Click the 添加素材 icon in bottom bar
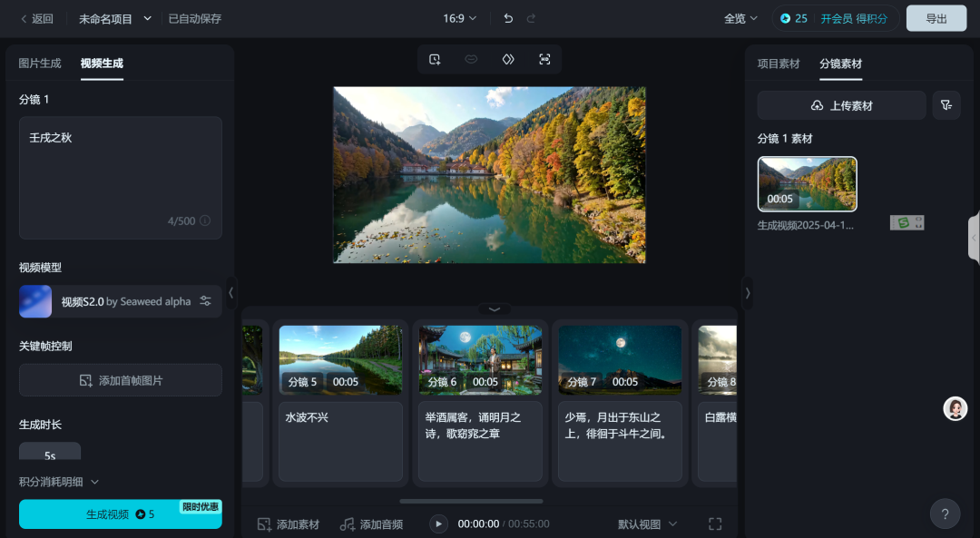The image size is (980, 538). [x=265, y=523]
